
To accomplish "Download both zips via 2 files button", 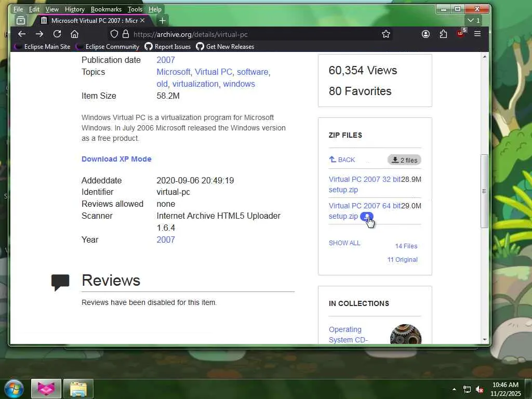I will (404, 160).
